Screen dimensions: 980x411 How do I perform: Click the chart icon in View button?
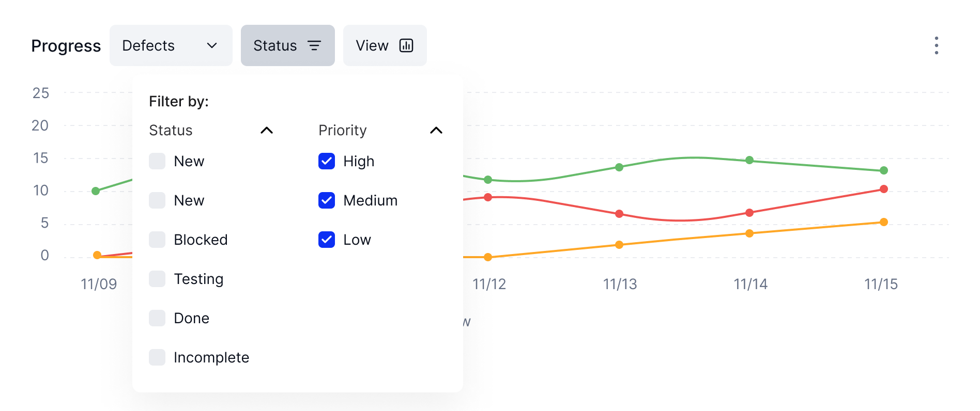[x=406, y=45]
